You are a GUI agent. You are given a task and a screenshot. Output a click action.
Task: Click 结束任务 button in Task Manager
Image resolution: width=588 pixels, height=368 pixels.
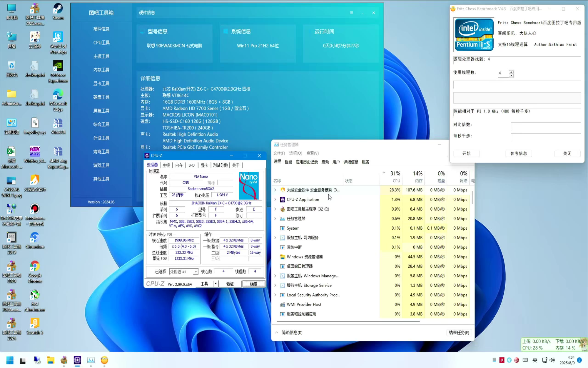[459, 333]
